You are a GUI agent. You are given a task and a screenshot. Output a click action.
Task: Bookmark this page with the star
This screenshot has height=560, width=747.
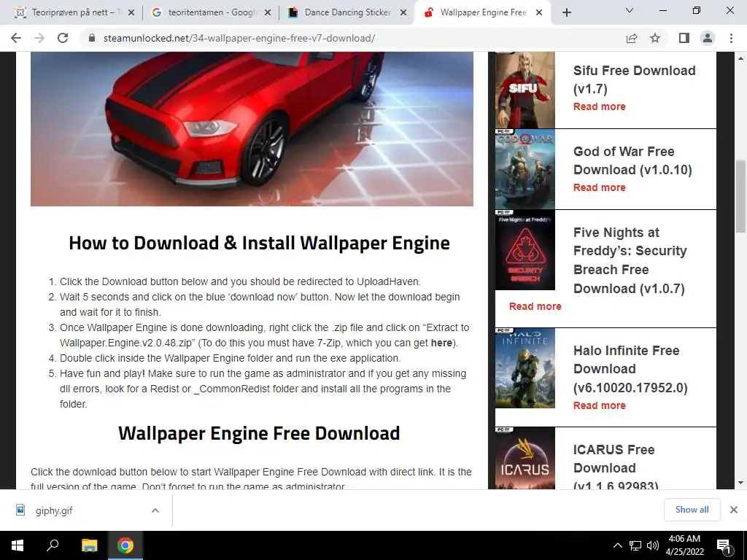(x=655, y=38)
